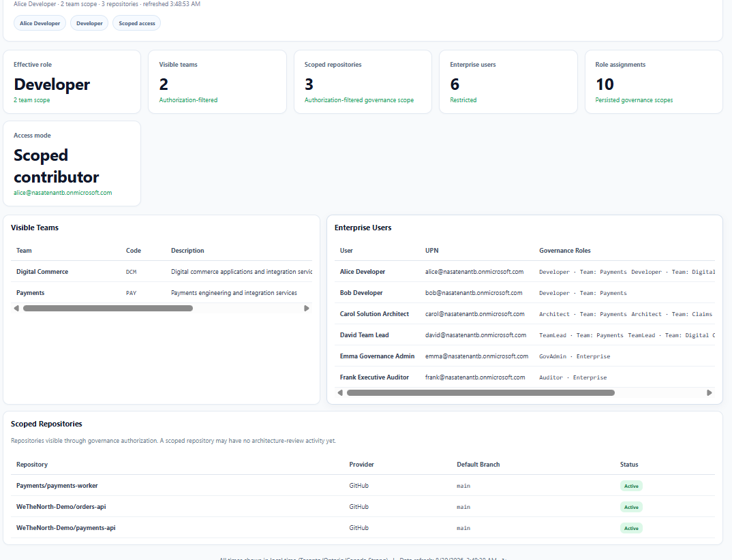This screenshot has height=560, width=732.
Task: Click bob@nasatenantb.onmicrosoft.com UPN
Action: click(474, 292)
